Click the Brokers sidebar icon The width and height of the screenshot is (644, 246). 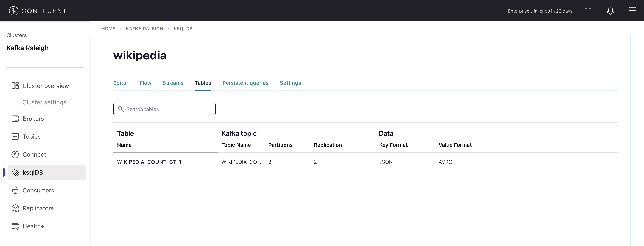15,119
